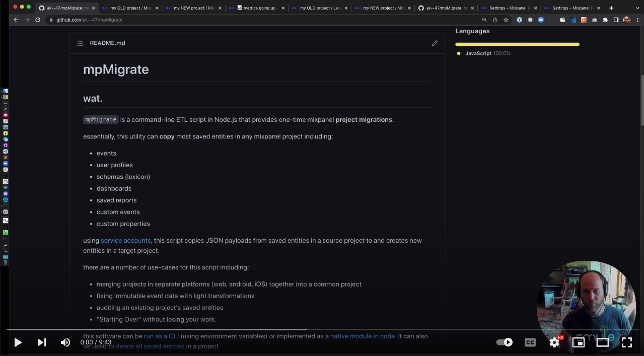Click the 'saved reports' list item
The width and height of the screenshot is (644, 356).
(116, 200)
